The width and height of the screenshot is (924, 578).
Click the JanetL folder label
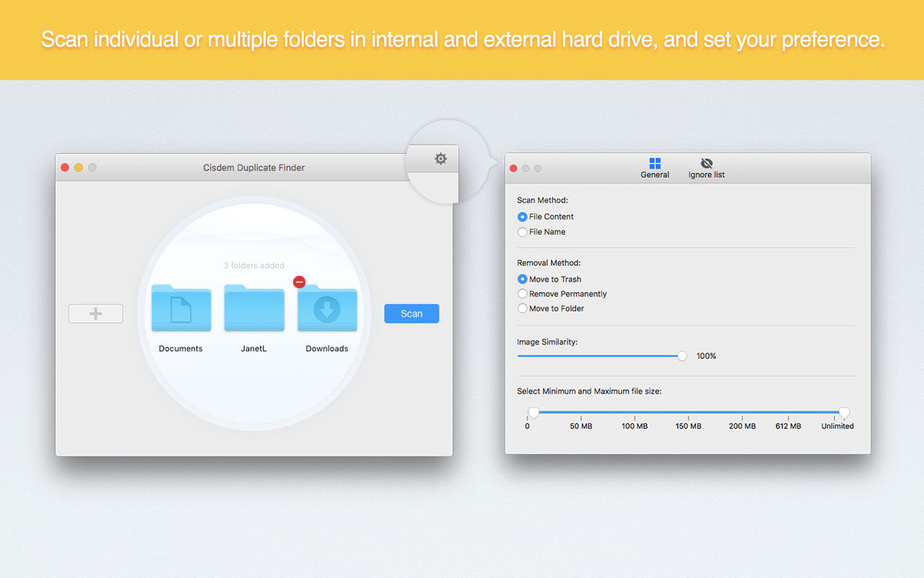(x=254, y=348)
